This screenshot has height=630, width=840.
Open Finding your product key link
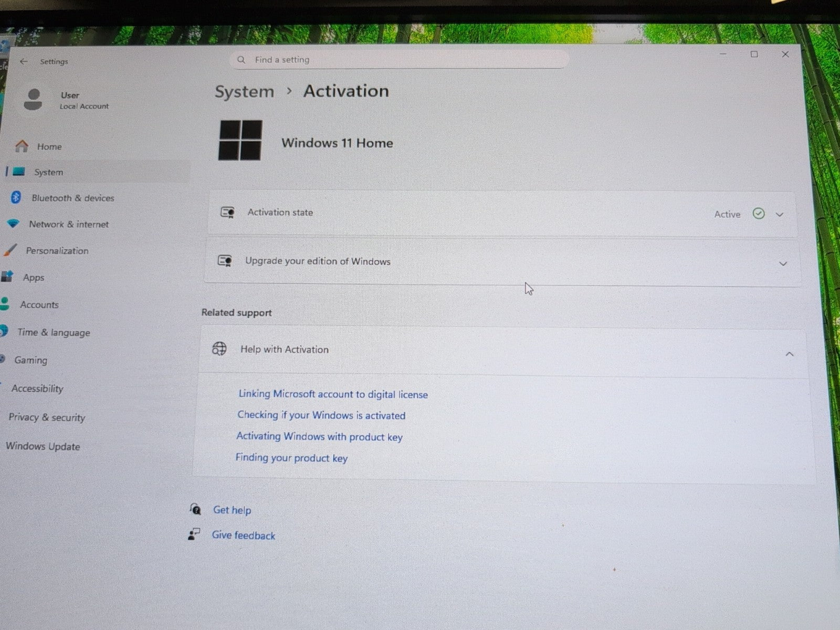(291, 458)
